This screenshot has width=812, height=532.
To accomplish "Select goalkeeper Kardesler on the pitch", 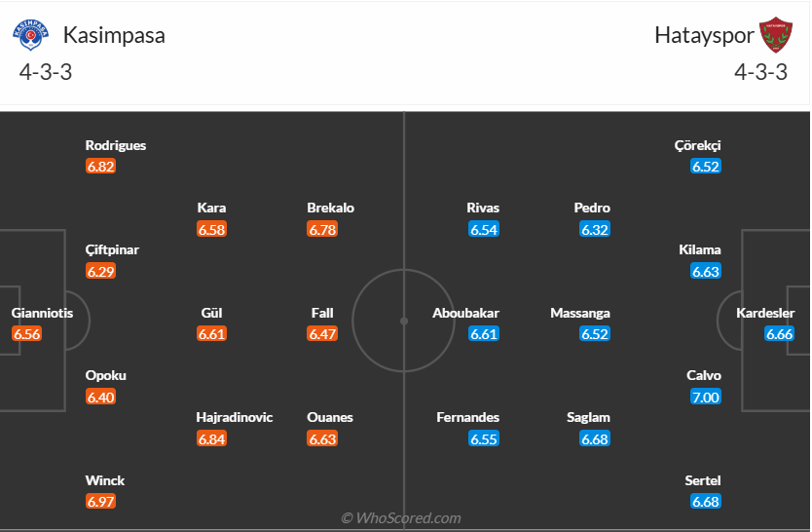I will click(765, 314).
